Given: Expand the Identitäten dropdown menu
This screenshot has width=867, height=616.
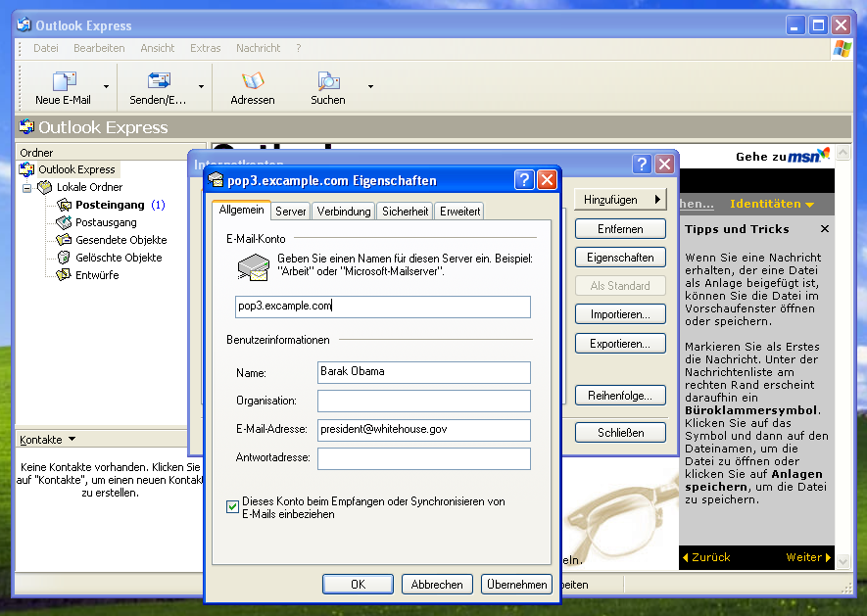Looking at the screenshot, I should pyautogui.click(x=772, y=204).
